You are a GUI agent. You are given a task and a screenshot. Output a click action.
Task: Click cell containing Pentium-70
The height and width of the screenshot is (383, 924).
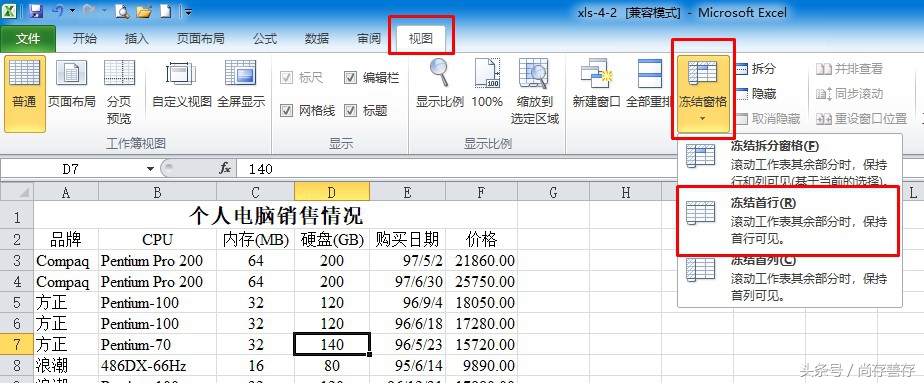click(x=157, y=345)
